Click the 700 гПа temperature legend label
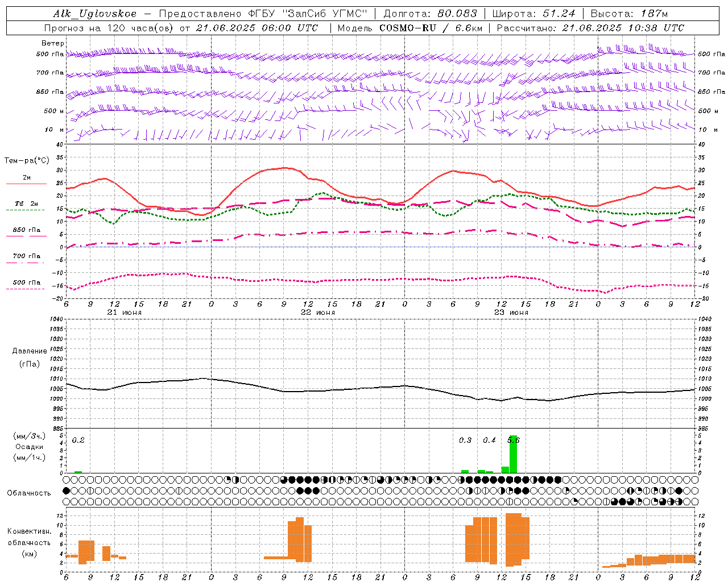728x582 pixels. click(x=27, y=256)
